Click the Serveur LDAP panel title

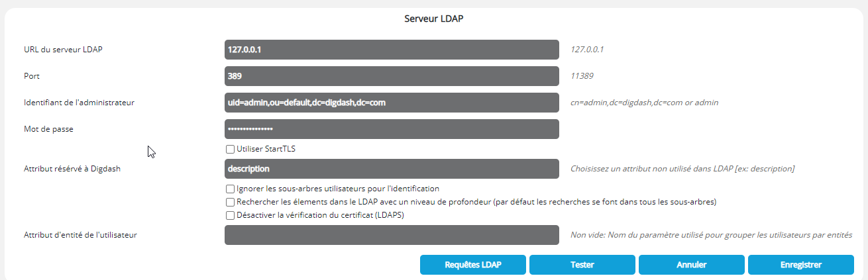point(433,19)
